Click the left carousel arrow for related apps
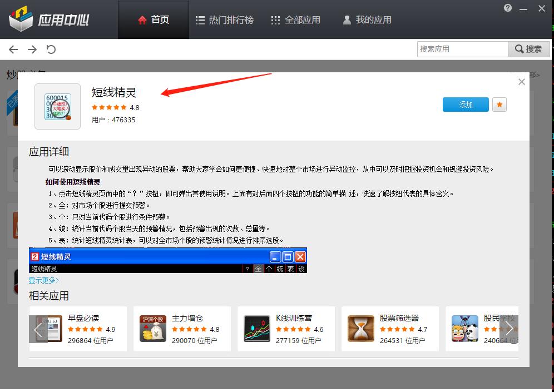Image resolution: width=554 pixels, height=392 pixels. pos(38,329)
